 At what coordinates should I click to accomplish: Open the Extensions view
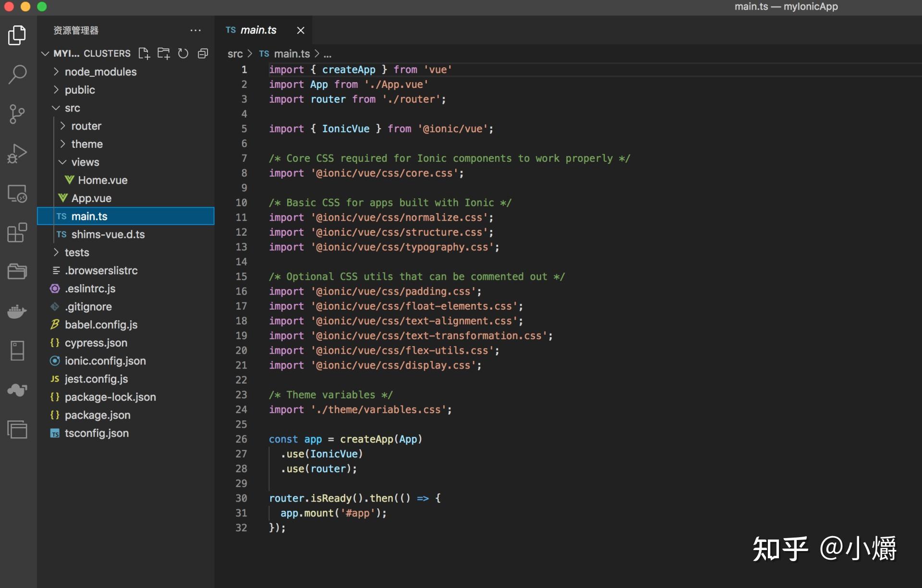pos(17,233)
